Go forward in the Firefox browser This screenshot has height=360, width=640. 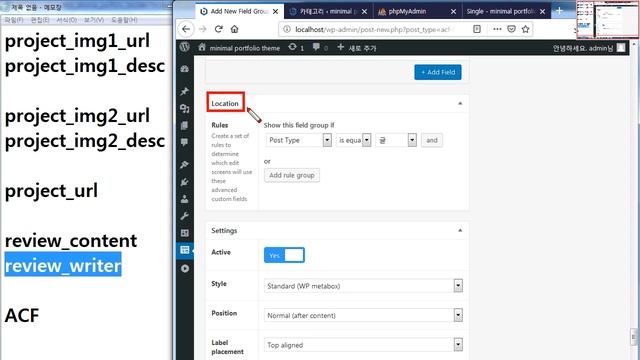tap(202, 29)
